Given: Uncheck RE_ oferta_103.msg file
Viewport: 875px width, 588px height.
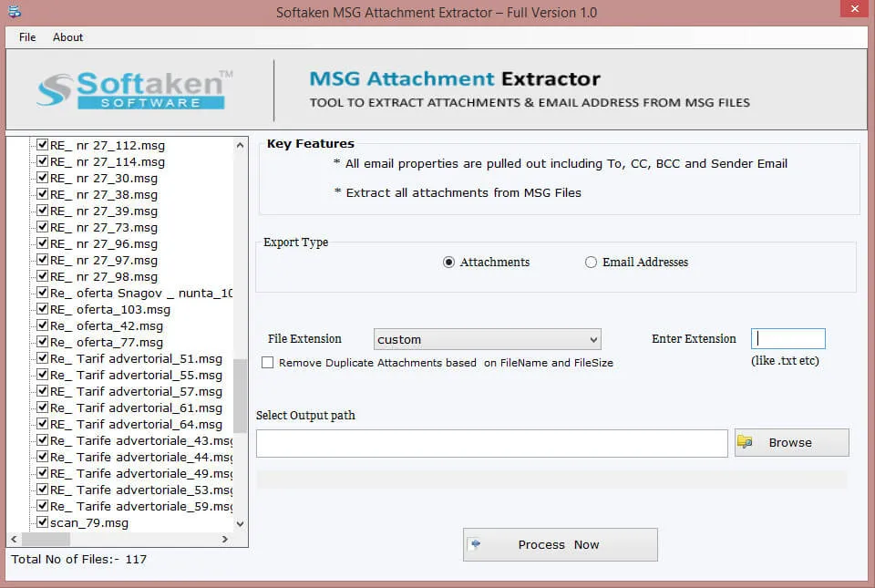Looking at the screenshot, I should pyautogui.click(x=43, y=309).
